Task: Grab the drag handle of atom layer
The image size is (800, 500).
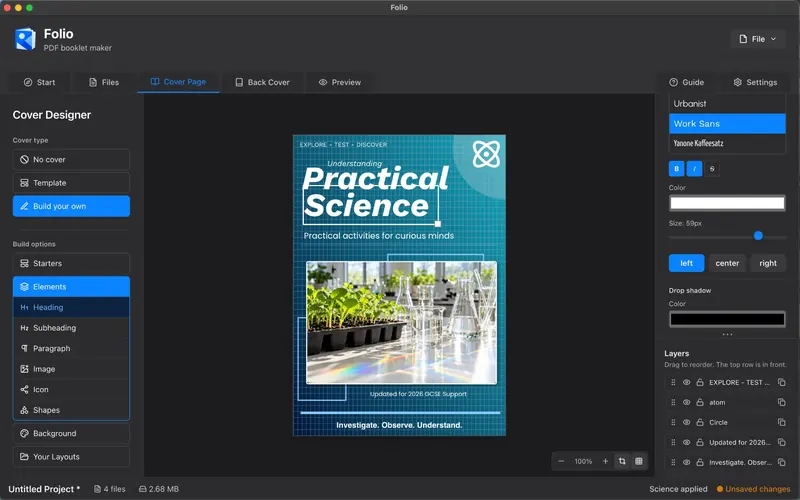Action: (x=673, y=402)
